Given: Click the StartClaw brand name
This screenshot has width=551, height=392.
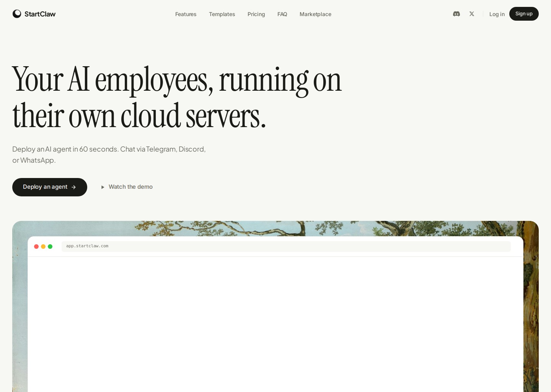Looking at the screenshot, I should 40,14.
